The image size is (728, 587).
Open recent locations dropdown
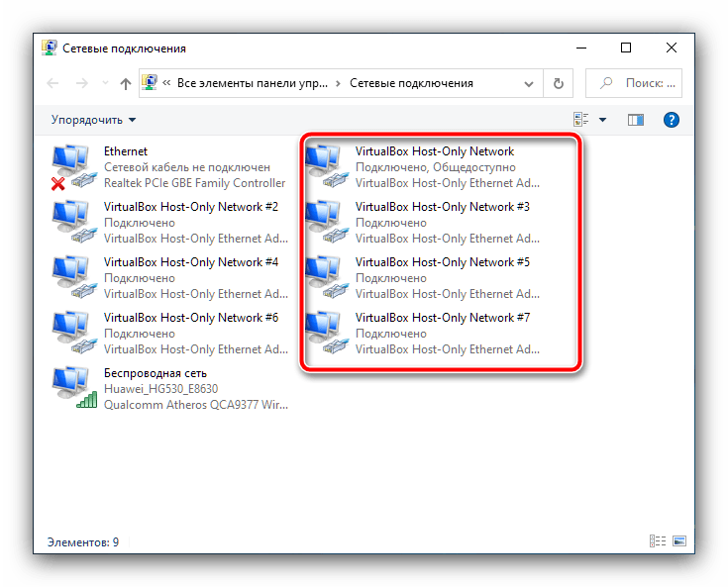point(105,83)
